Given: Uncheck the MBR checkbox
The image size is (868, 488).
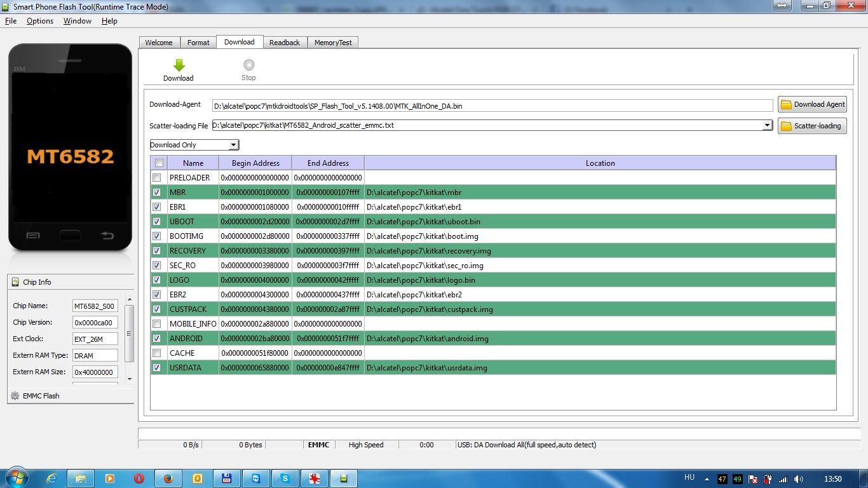Looking at the screenshot, I should click(x=157, y=193).
